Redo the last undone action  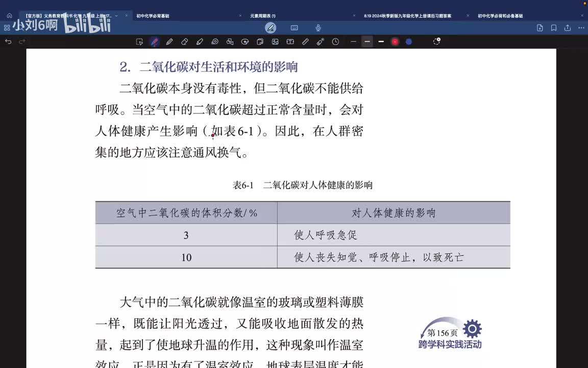pyautogui.click(x=22, y=42)
